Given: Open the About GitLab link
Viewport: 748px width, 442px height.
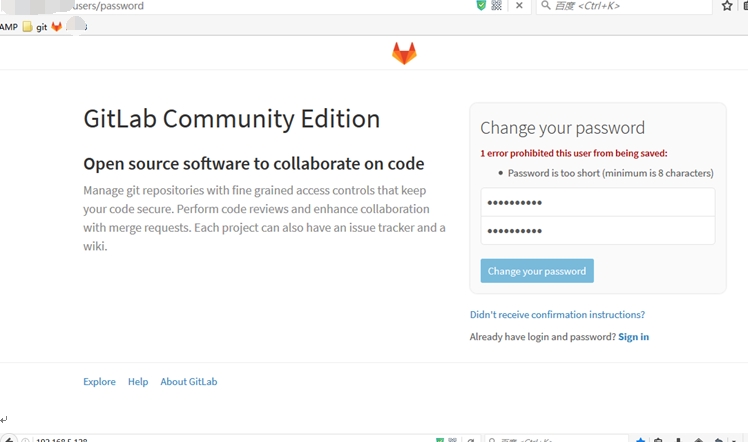Looking at the screenshot, I should pyautogui.click(x=188, y=381).
